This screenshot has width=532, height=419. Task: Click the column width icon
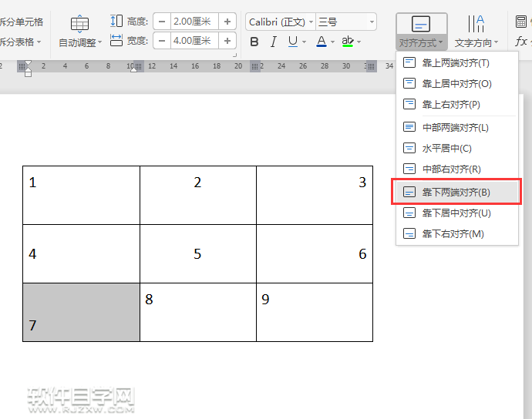116,40
